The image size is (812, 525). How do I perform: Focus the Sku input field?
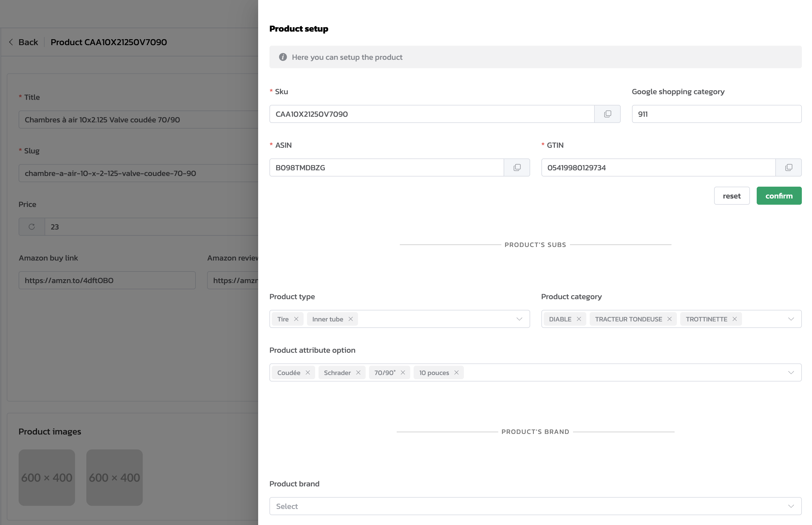(432, 114)
